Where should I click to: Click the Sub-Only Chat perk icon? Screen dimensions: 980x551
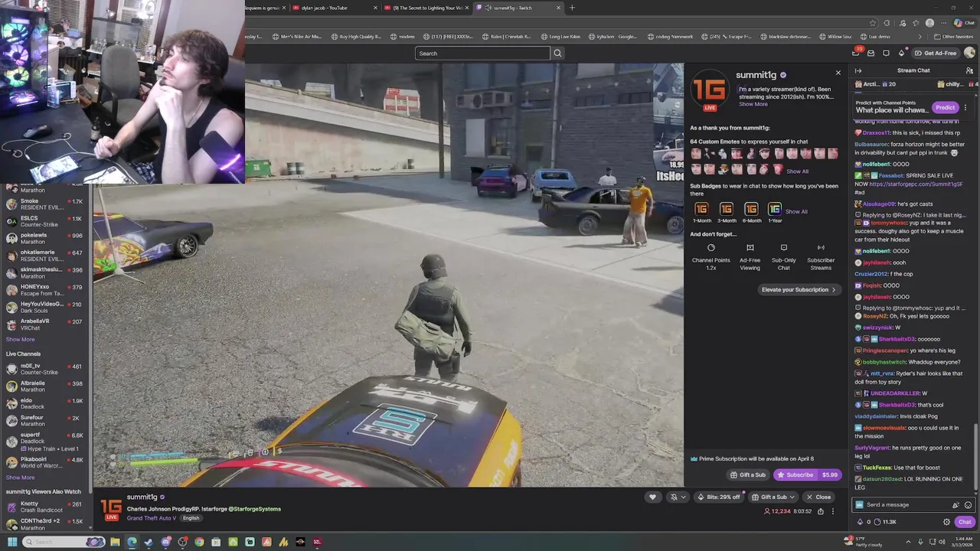(x=783, y=247)
